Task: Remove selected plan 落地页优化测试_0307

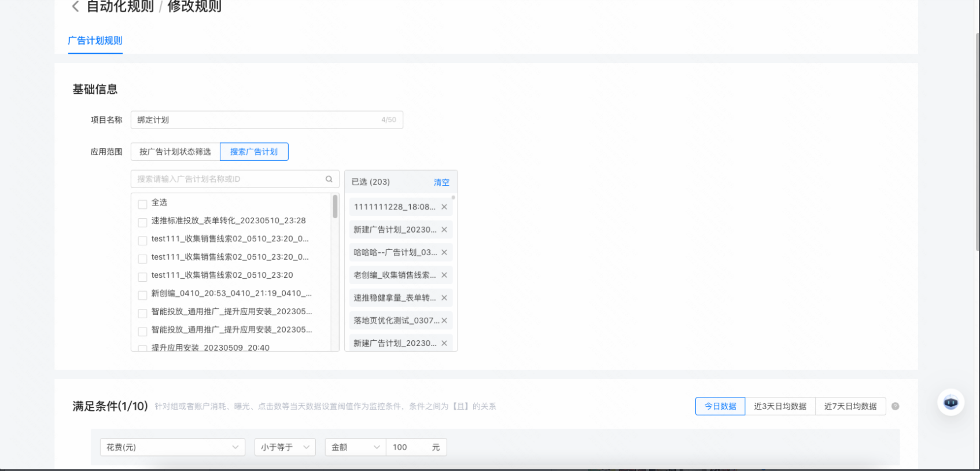Action: point(444,320)
